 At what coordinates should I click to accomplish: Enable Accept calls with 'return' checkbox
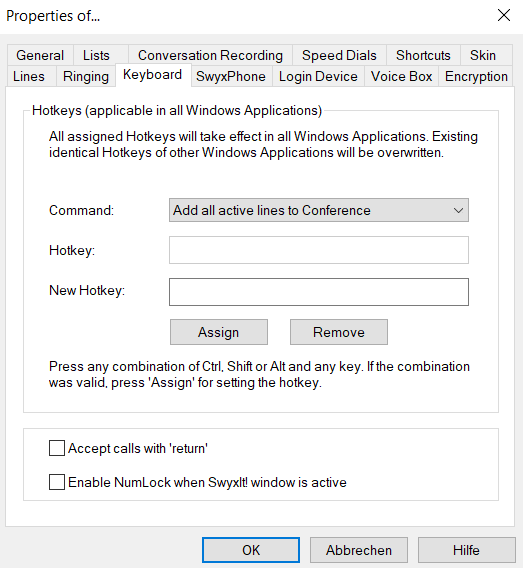(x=57, y=448)
